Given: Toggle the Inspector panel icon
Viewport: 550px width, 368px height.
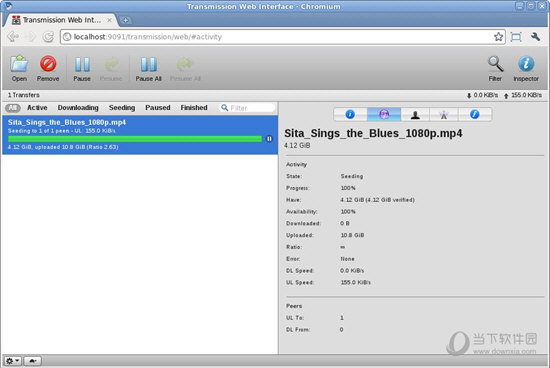Looking at the screenshot, I should (x=526, y=69).
